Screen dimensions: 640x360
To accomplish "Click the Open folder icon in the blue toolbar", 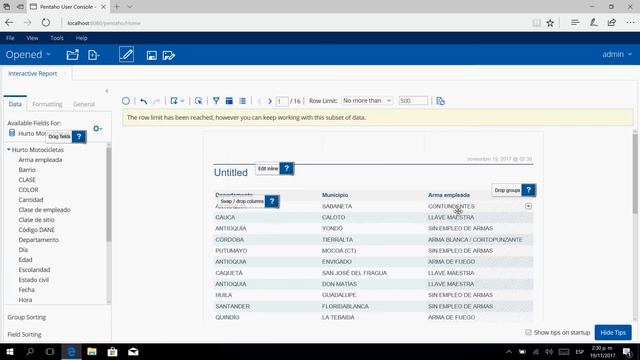I will click(72, 55).
